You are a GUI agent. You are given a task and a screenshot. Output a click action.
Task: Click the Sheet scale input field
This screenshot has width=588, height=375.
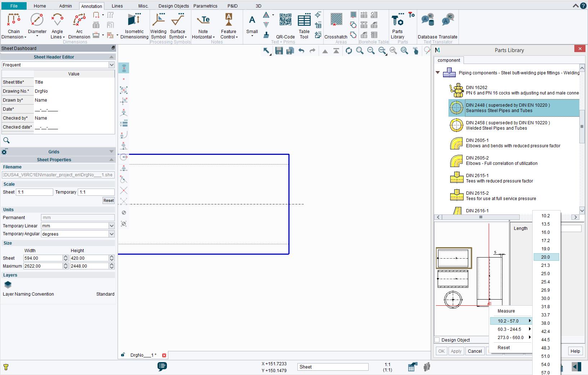35,192
